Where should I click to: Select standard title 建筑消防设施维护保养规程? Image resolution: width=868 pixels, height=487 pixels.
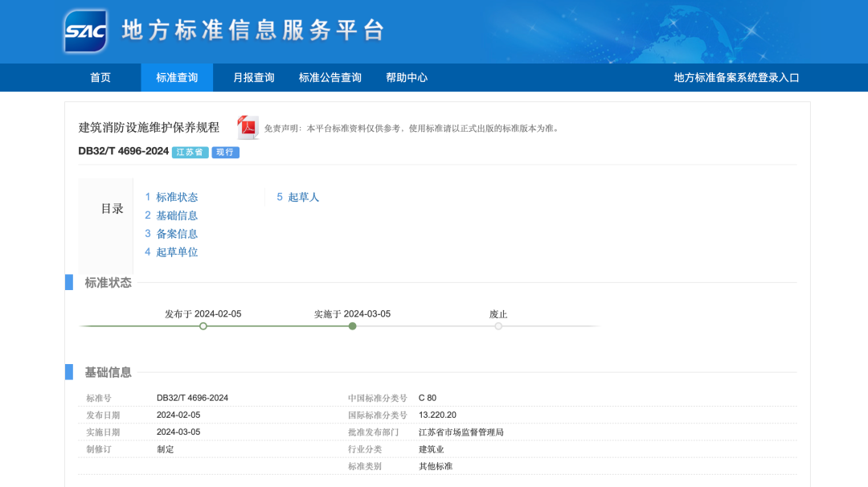tap(149, 127)
